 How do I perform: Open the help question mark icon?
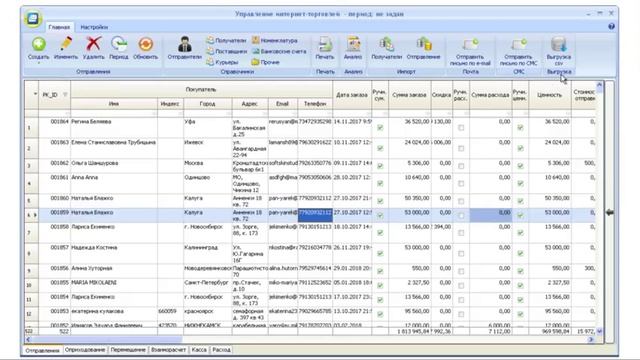click(611, 27)
